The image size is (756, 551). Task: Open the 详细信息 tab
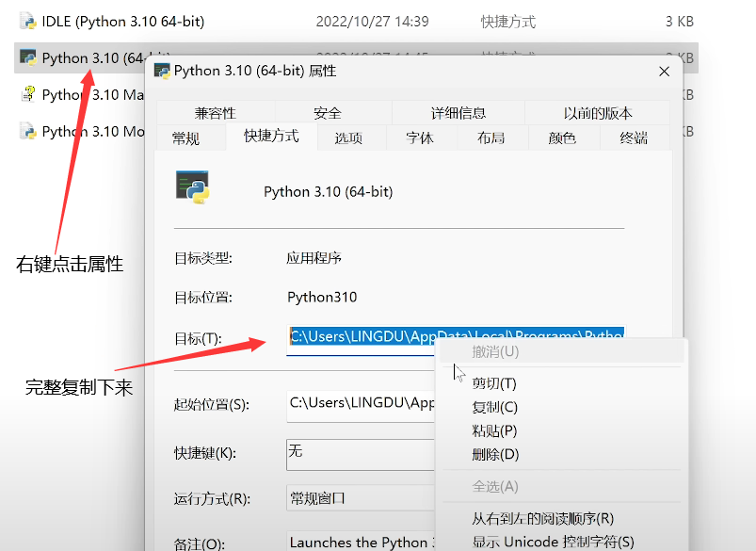point(460,112)
